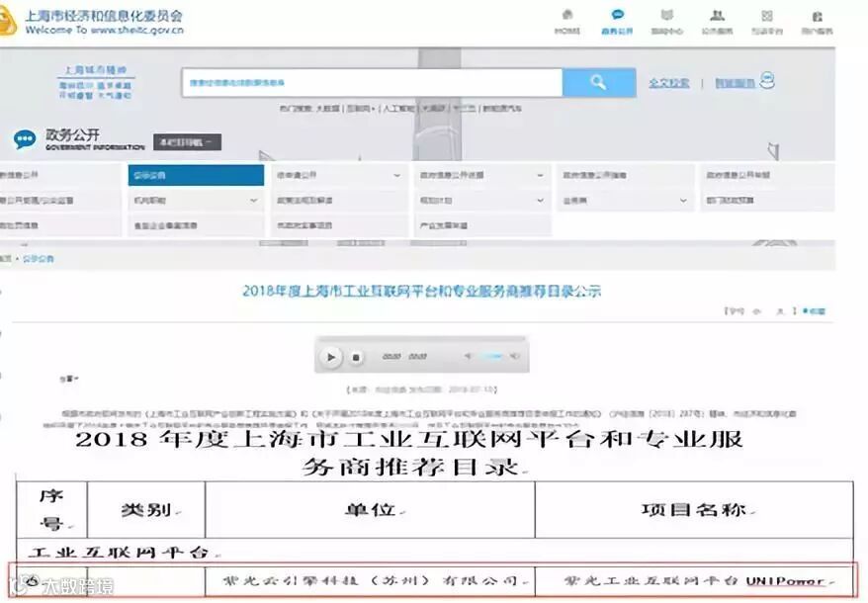Open the 智能服务 link

(736, 83)
